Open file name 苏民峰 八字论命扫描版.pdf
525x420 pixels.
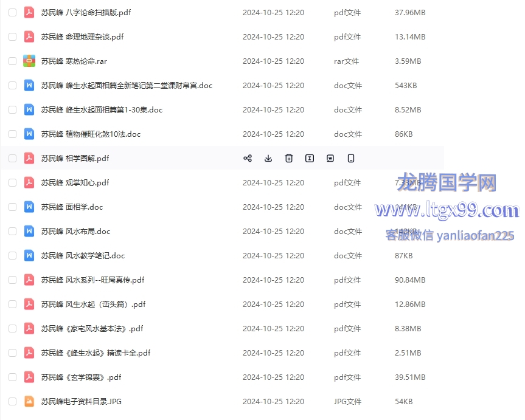tap(86, 12)
